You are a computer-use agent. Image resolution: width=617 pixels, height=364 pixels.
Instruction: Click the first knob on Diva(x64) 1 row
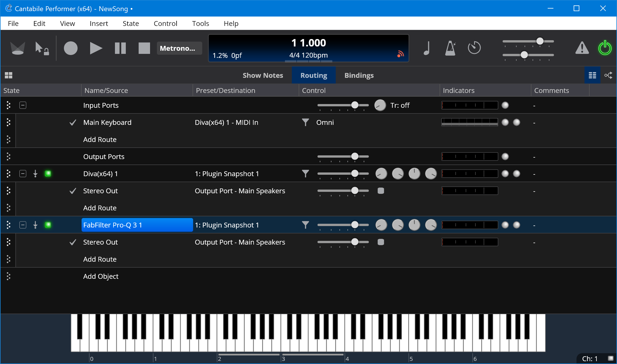pos(381,174)
